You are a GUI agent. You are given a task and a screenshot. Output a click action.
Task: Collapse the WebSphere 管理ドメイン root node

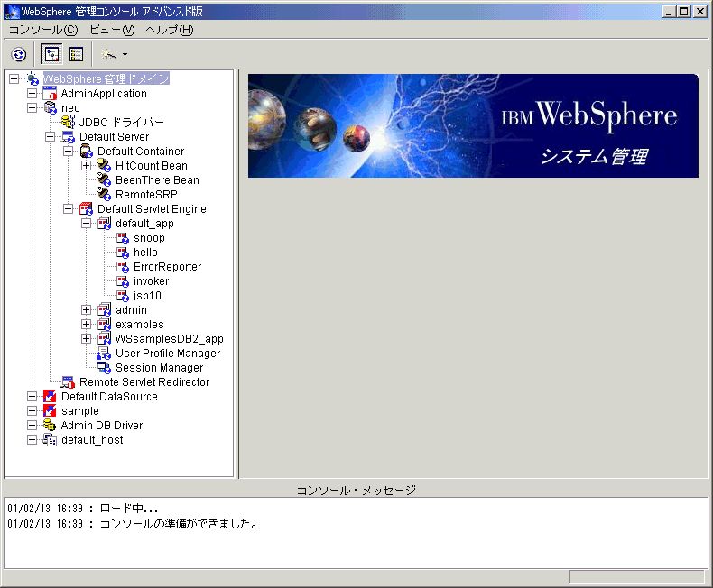click(14, 79)
